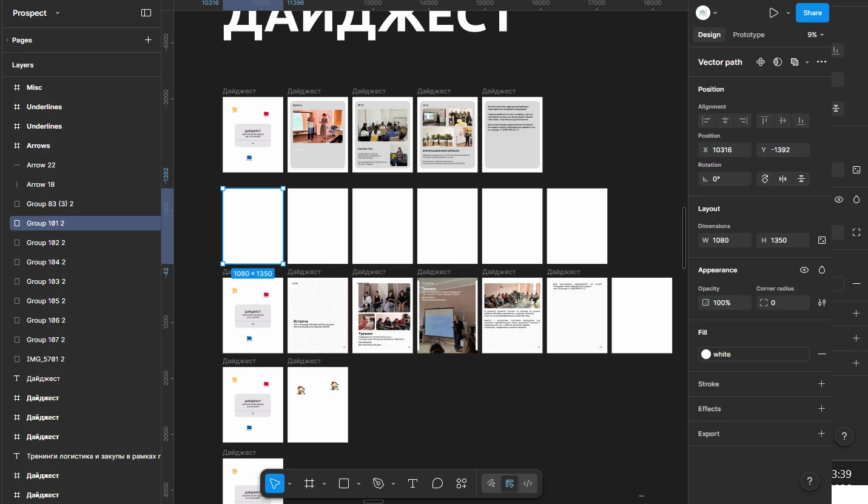
Task: Click the white fill color swatch
Action: click(x=706, y=354)
